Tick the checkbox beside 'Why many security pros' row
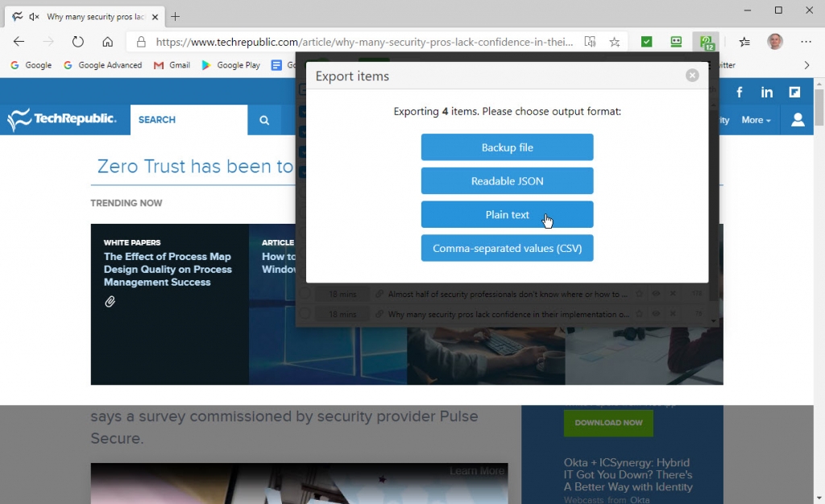The width and height of the screenshot is (825, 504). click(305, 314)
